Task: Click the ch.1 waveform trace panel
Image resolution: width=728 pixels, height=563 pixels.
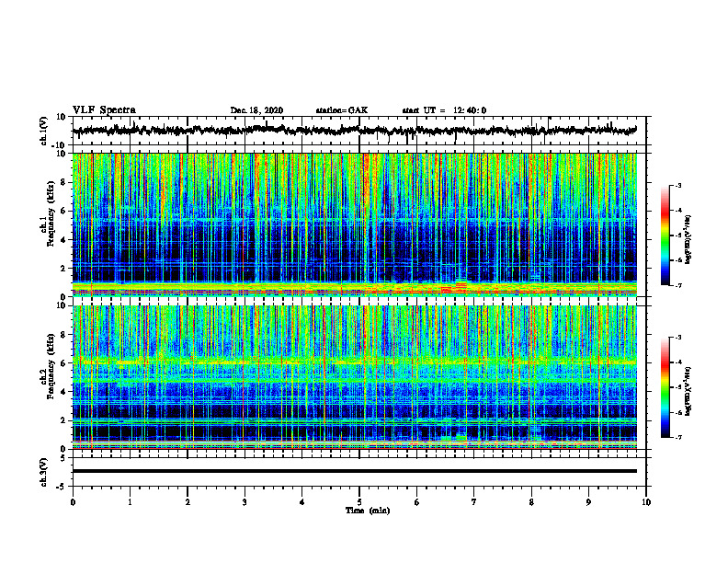Action: click(x=358, y=131)
